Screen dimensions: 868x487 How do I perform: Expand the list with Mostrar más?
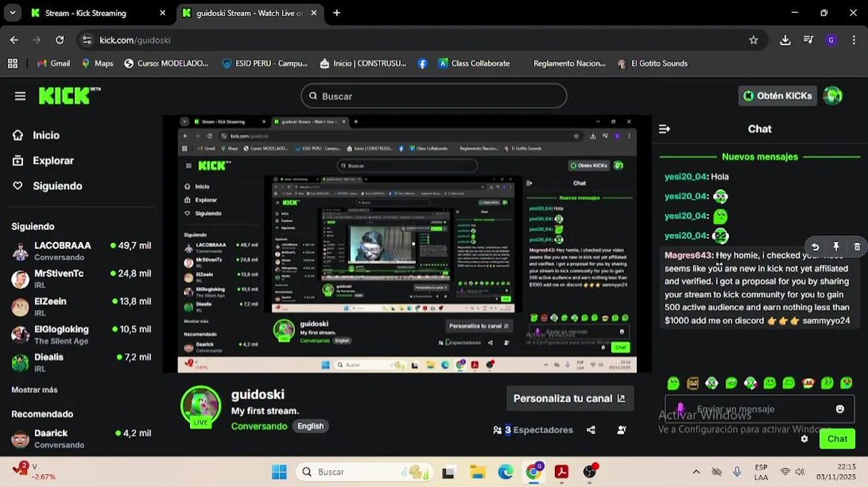[34, 390]
